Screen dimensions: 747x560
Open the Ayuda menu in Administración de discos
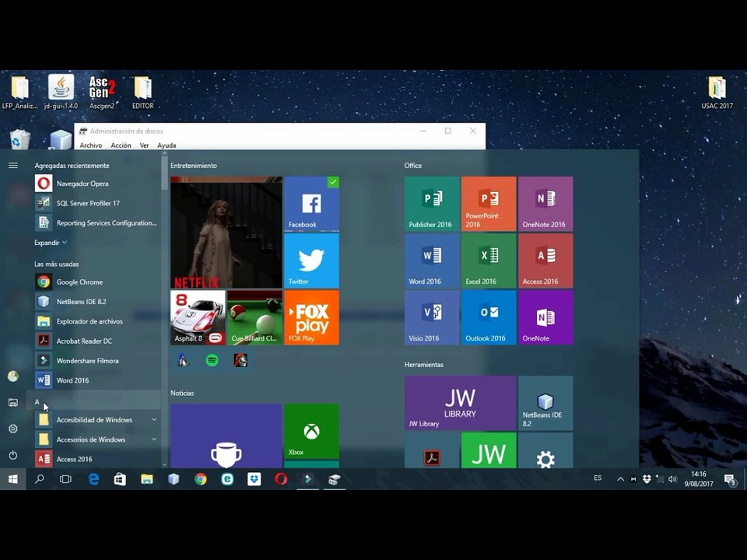coord(167,145)
